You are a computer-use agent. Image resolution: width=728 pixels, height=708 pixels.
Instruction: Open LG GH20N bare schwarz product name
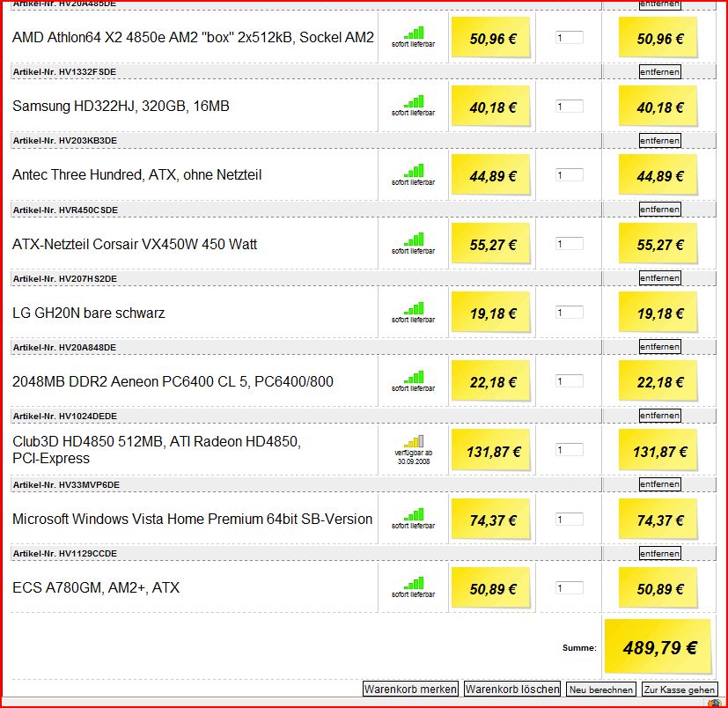click(x=89, y=313)
